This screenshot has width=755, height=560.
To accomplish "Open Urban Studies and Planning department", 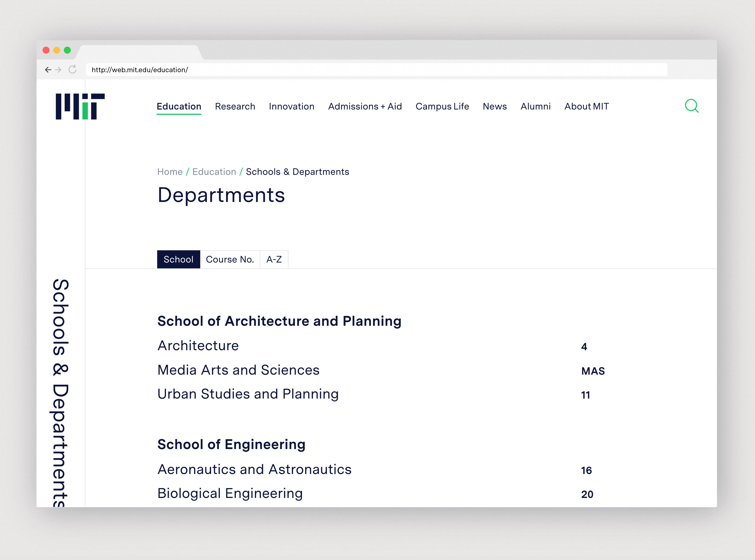I will click(x=248, y=394).
